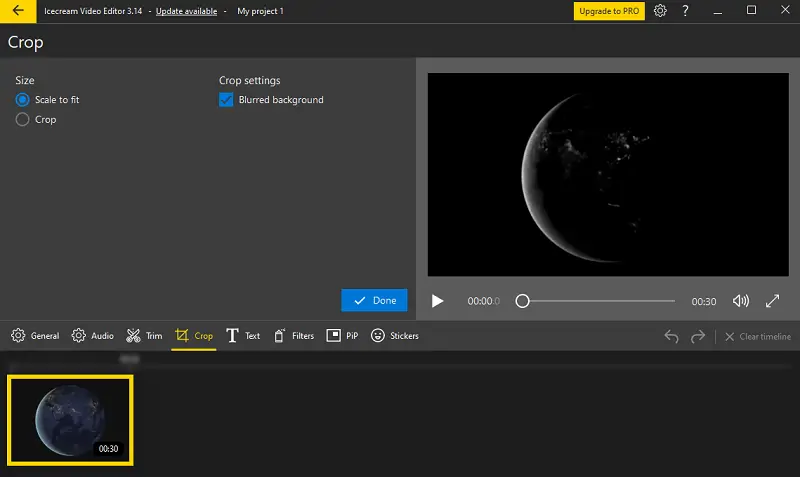The height and width of the screenshot is (477, 800).
Task: Open the Trim tool tab
Action: click(x=144, y=336)
